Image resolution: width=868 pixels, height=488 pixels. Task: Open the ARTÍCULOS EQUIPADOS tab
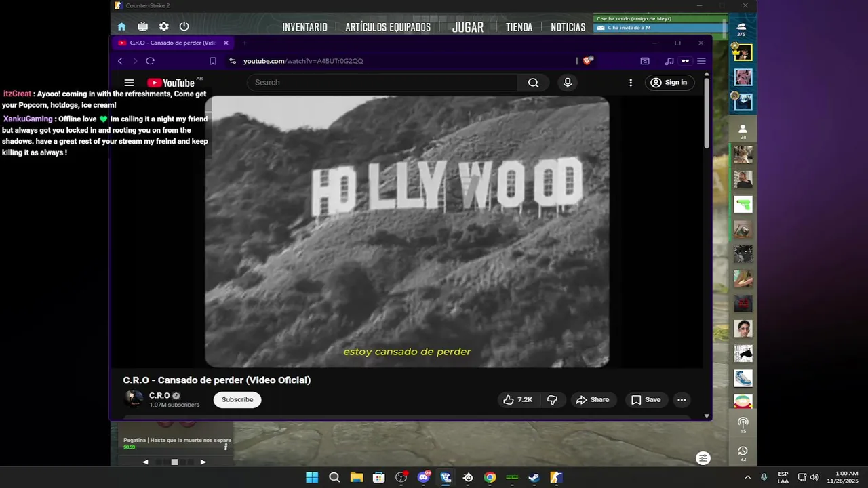pyautogui.click(x=388, y=27)
